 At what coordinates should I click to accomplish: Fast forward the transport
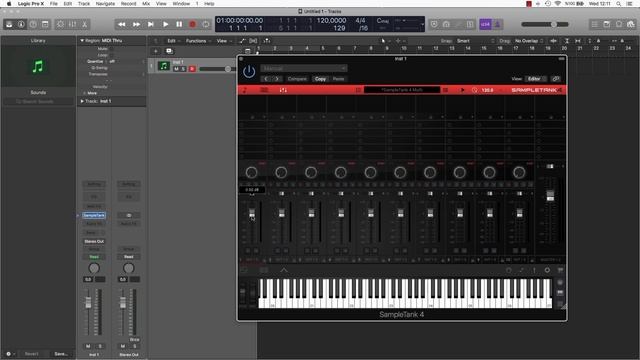point(136,24)
